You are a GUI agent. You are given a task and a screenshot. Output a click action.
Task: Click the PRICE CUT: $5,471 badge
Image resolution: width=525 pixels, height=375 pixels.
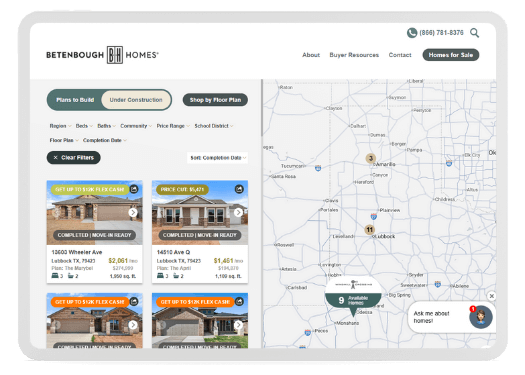182,190
